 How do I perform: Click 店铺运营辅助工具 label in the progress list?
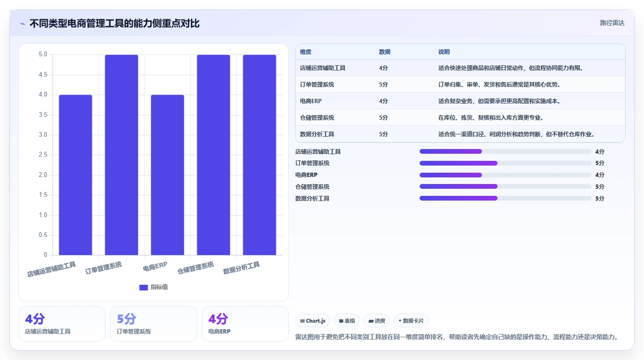coord(318,152)
